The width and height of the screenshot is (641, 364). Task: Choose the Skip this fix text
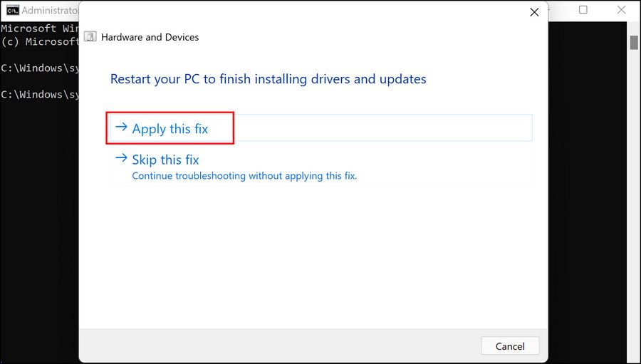click(165, 160)
